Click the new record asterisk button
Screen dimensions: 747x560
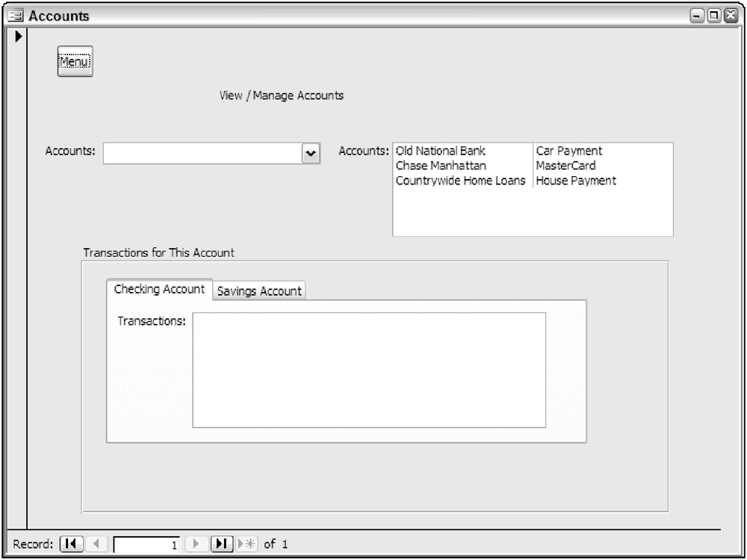point(246,544)
